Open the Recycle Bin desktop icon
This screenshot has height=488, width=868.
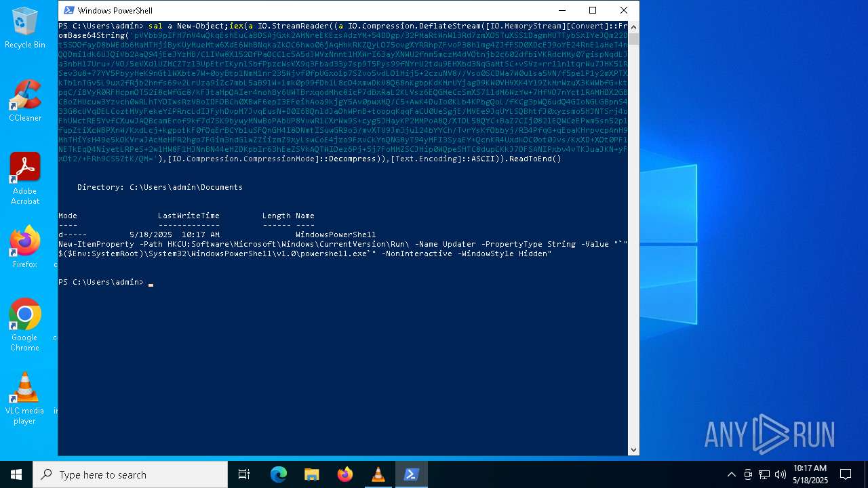[x=24, y=28]
